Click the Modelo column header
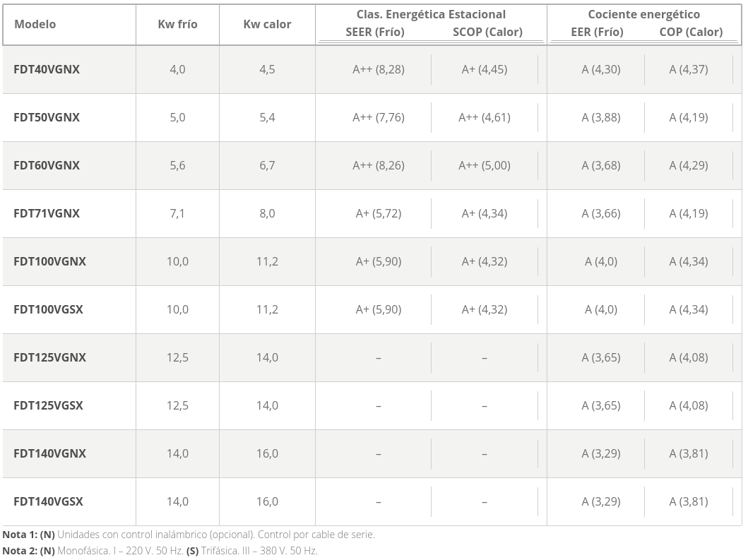Screen dimensions: 748x560 (35, 24)
